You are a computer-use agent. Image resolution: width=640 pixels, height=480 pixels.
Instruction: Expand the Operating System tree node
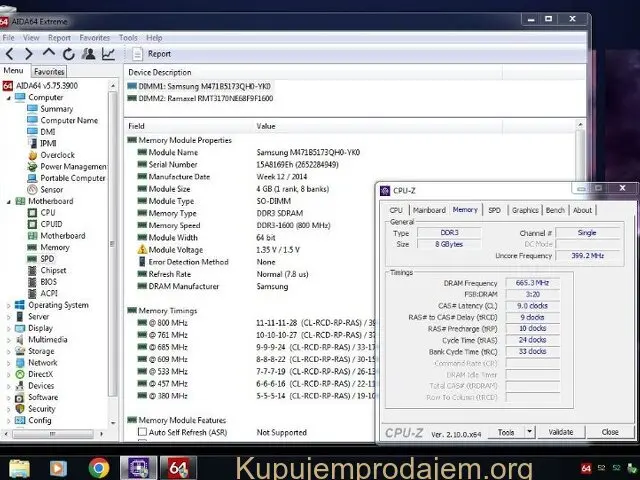click(x=8, y=305)
